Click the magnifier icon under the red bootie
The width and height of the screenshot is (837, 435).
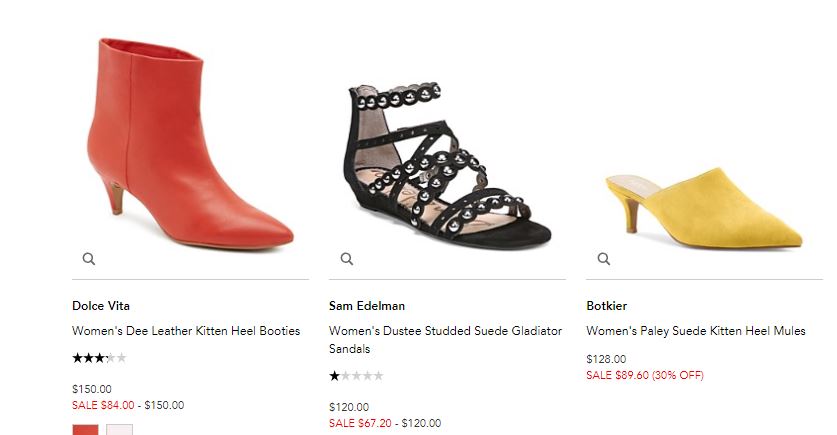pos(89,259)
